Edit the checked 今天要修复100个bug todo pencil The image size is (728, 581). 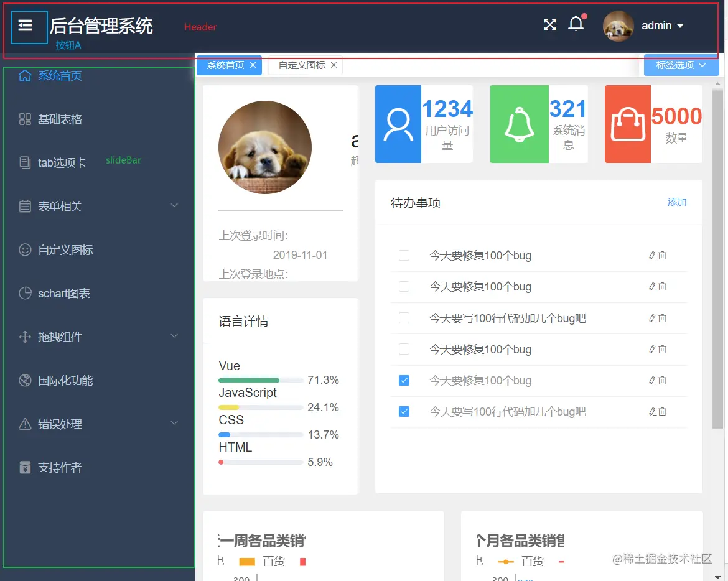pos(653,381)
